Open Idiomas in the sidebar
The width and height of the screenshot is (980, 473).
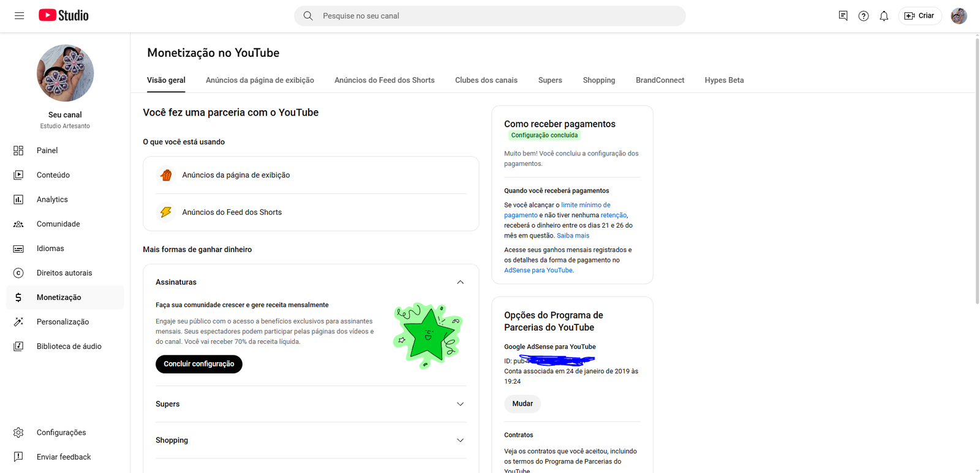65,248
